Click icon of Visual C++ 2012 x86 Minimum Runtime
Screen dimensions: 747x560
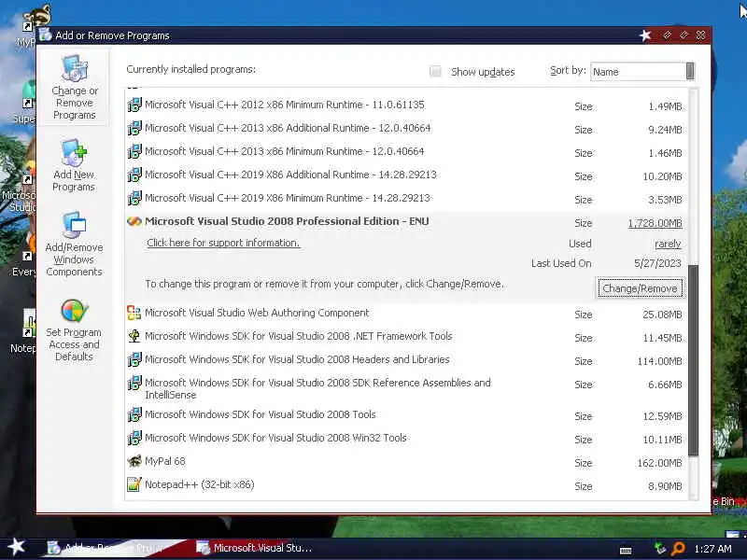click(134, 105)
